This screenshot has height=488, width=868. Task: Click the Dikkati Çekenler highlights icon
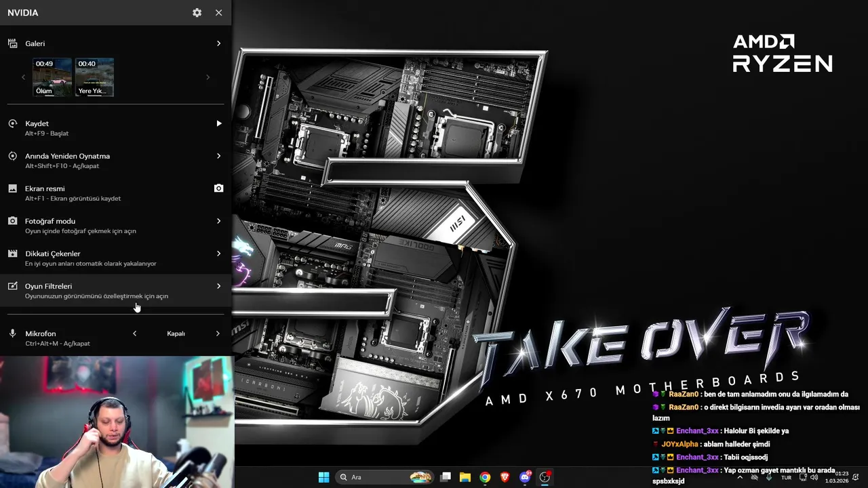(x=12, y=253)
